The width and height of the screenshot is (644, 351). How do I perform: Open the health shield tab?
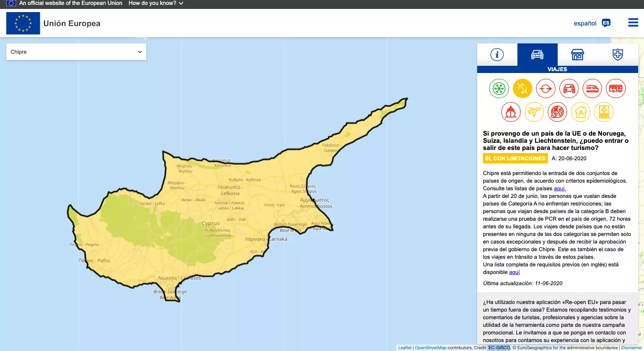[618, 55]
